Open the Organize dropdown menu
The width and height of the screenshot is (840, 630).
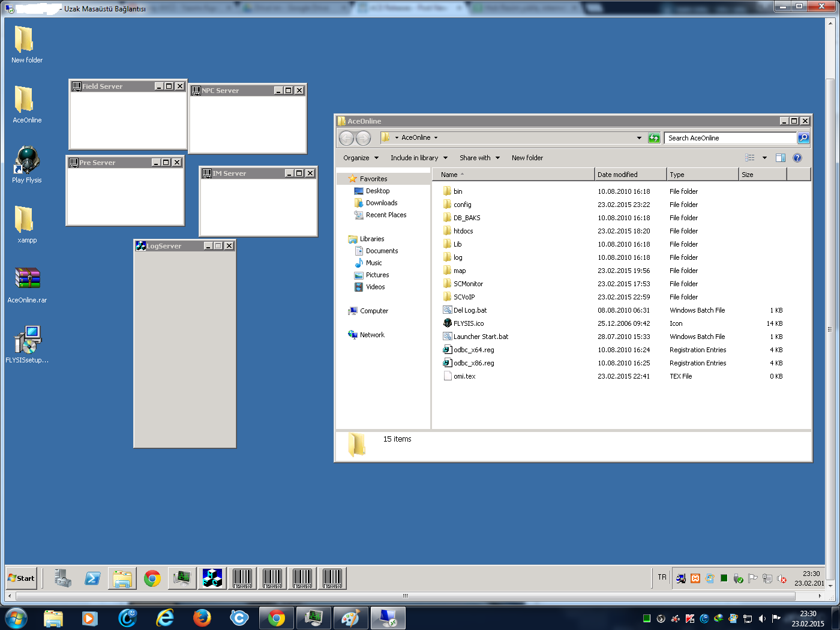(x=361, y=158)
